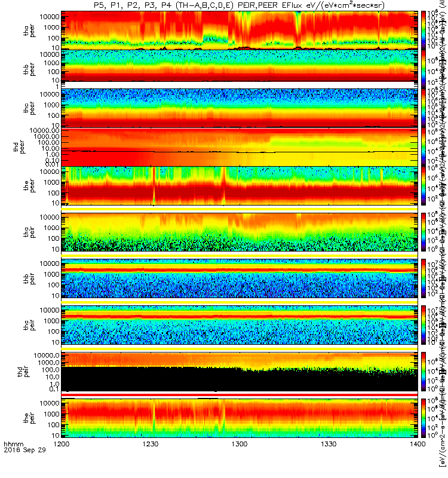Select the 'the peir' panel label

pyautogui.click(x=29, y=418)
